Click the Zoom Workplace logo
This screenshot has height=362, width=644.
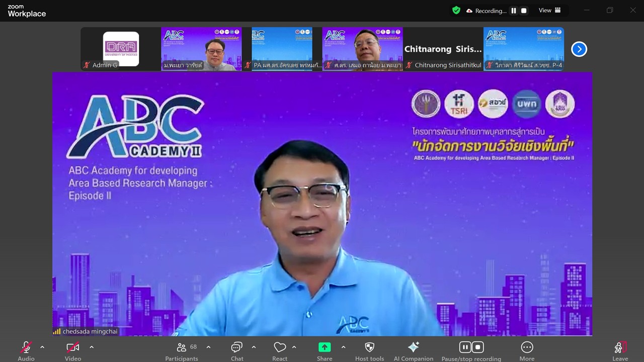pyautogui.click(x=27, y=11)
